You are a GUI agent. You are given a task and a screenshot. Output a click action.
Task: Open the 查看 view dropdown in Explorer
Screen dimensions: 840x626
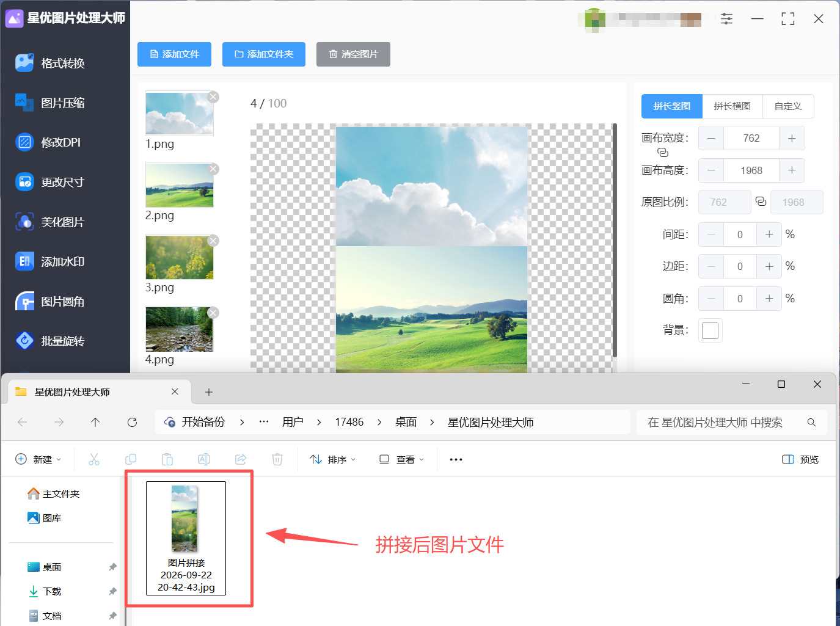coord(401,459)
